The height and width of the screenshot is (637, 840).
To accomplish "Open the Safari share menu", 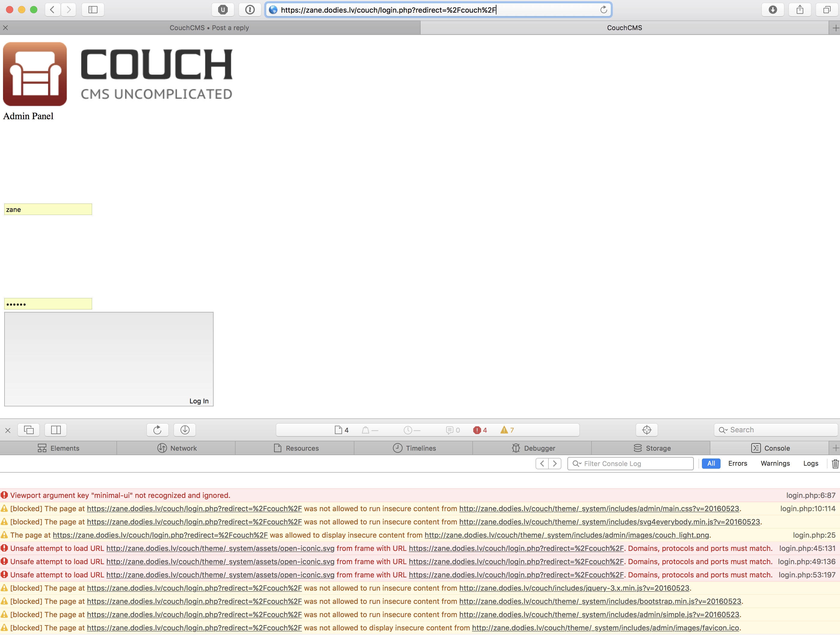I will click(x=800, y=10).
